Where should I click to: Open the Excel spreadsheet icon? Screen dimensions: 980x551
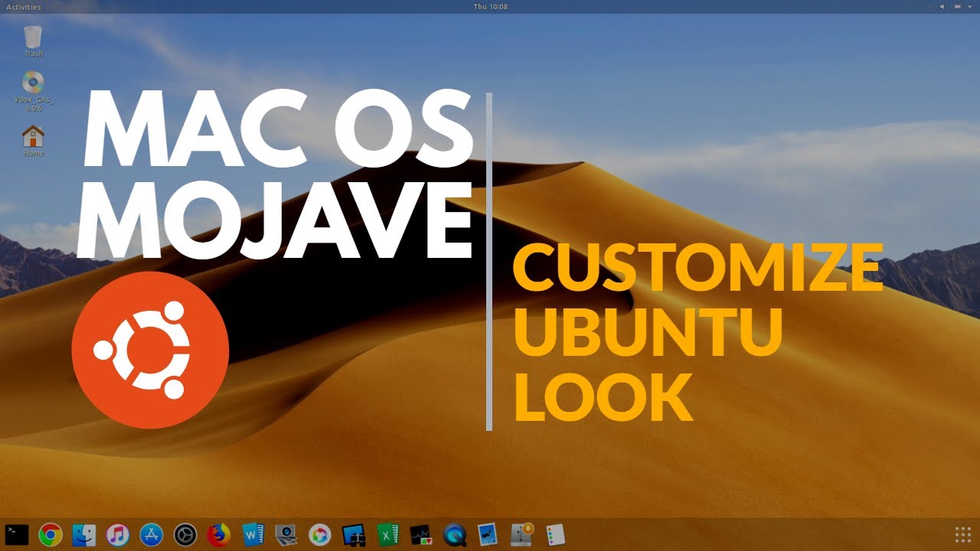(x=387, y=534)
